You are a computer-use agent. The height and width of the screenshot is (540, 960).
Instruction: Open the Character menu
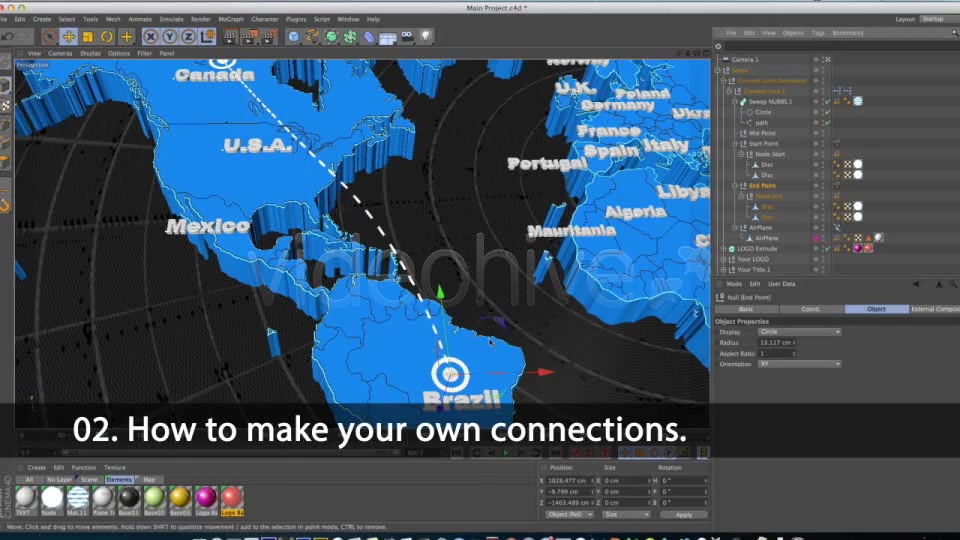(x=265, y=20)
